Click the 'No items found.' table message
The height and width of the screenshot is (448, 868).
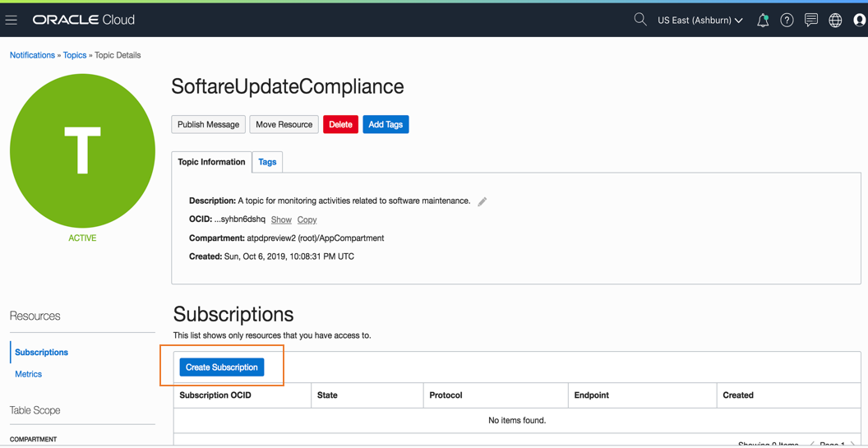click(517, 420)
